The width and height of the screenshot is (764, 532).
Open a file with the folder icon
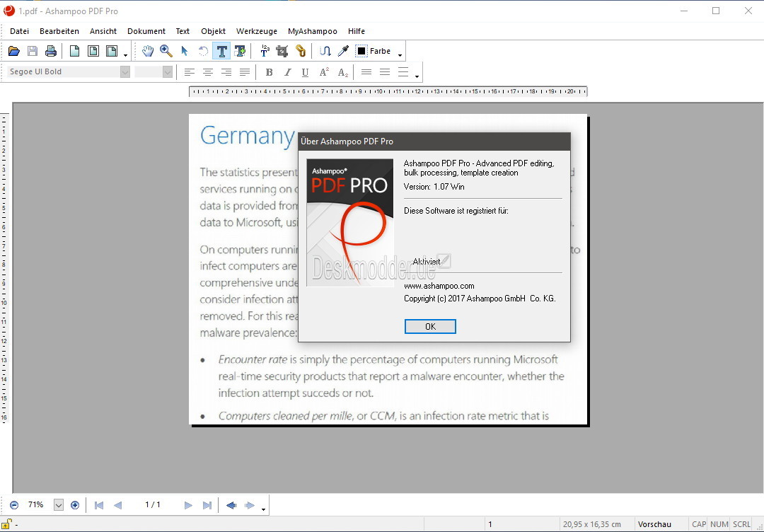point(13,51)
